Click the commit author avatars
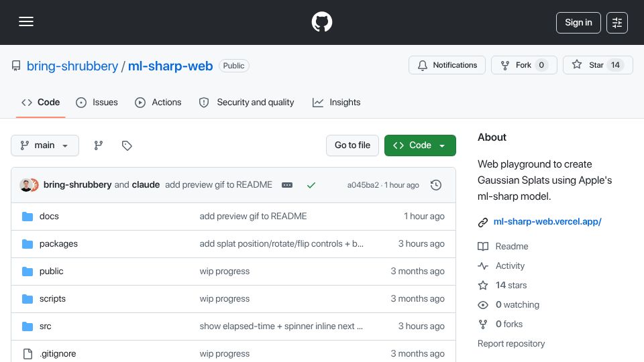The image size is (644, 362). [x=29, y=185]
